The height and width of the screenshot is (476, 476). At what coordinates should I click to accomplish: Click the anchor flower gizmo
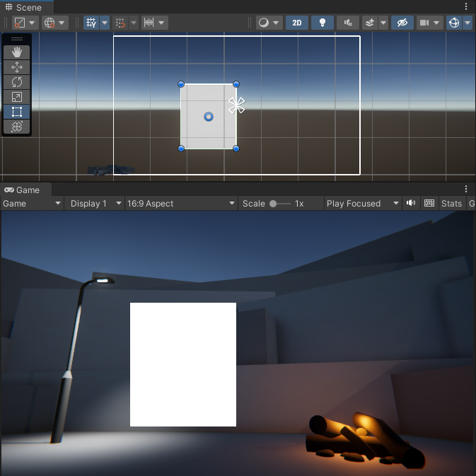click(x=236, y=105)
